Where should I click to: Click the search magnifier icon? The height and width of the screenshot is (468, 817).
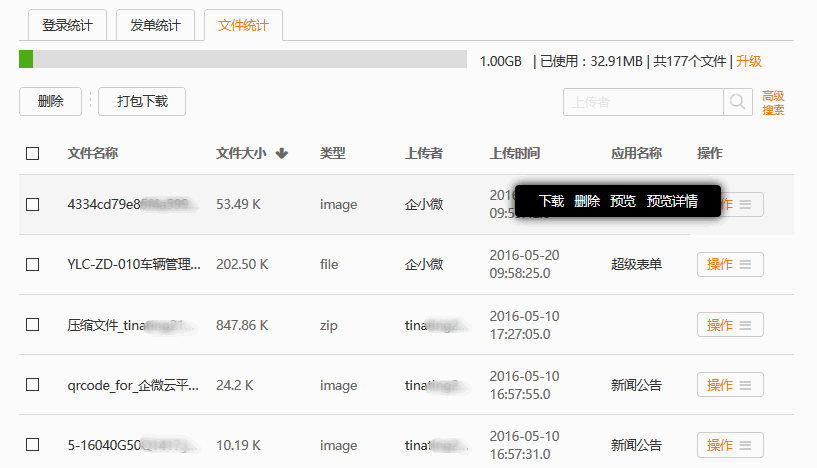click(x=737, y=102)
